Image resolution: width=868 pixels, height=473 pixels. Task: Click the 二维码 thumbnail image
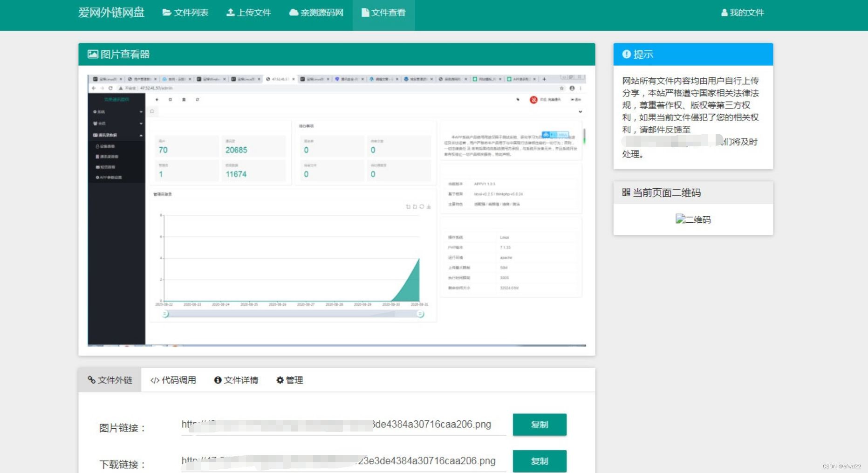click(693, 219)
